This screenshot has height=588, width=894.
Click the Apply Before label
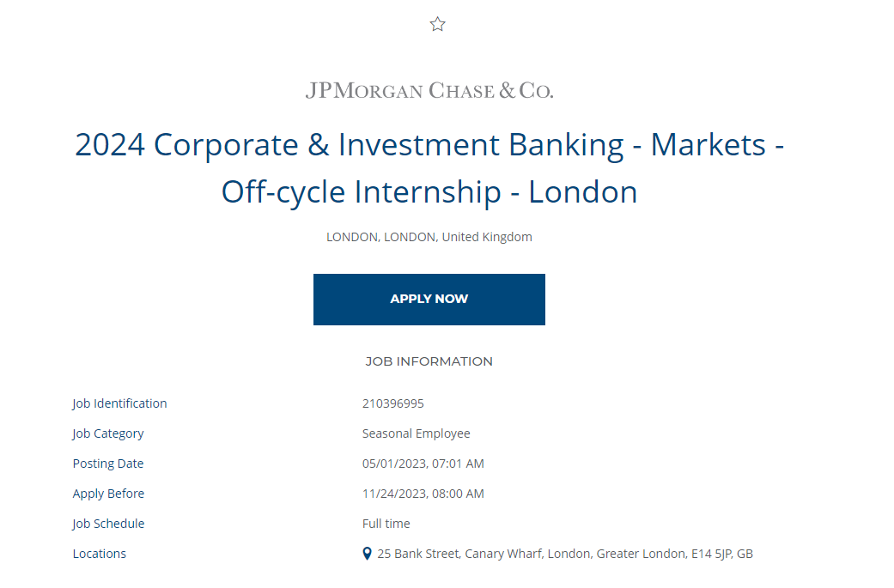pos(108,494)
